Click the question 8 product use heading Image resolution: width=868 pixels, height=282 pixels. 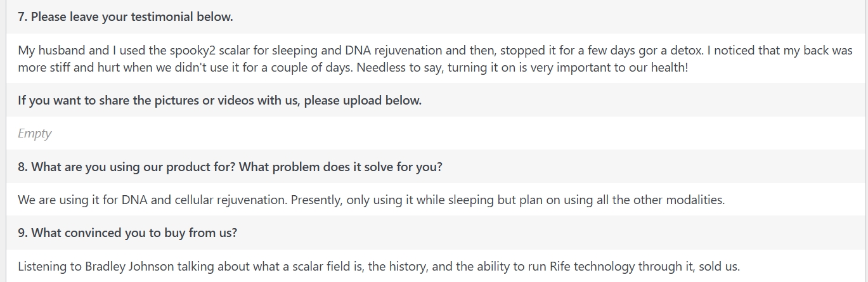[230, 167]
